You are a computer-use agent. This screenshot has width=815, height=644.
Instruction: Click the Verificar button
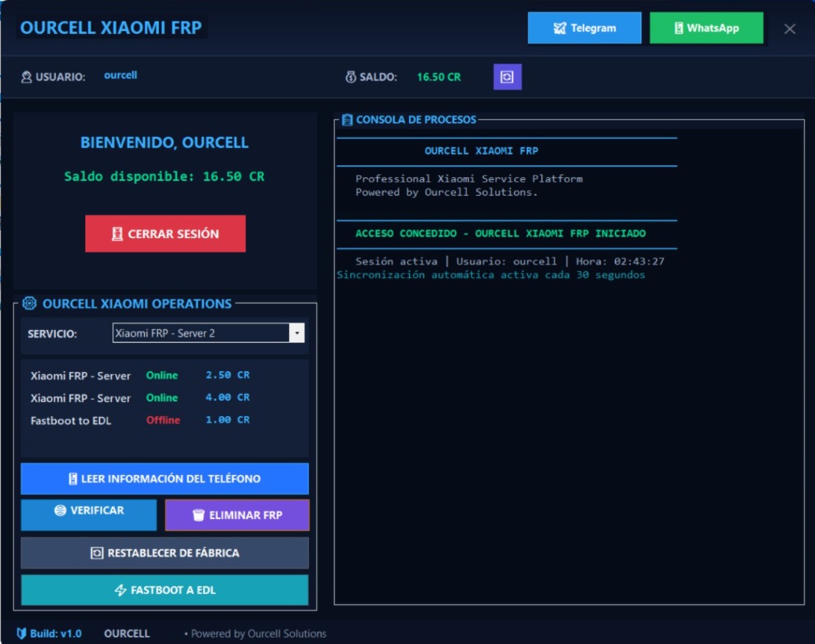point(89,515)
